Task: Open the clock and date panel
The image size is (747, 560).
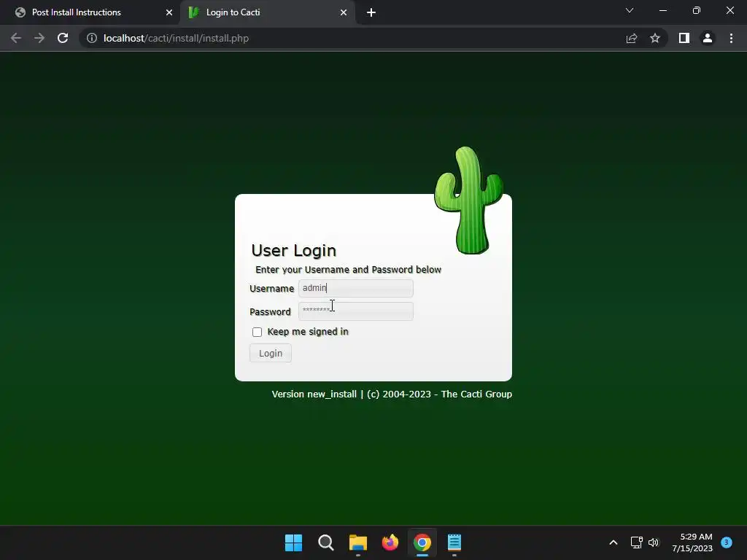Action: (x=692, y=542)
